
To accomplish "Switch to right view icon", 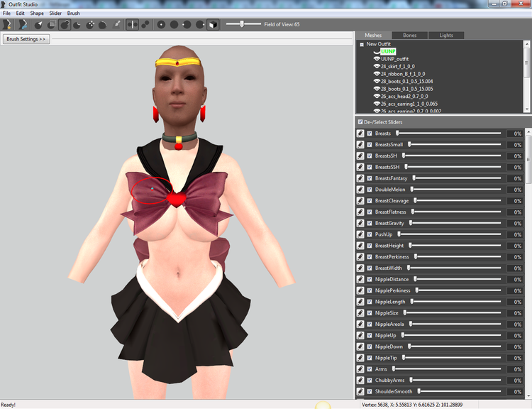I will (x=200, y=24).
